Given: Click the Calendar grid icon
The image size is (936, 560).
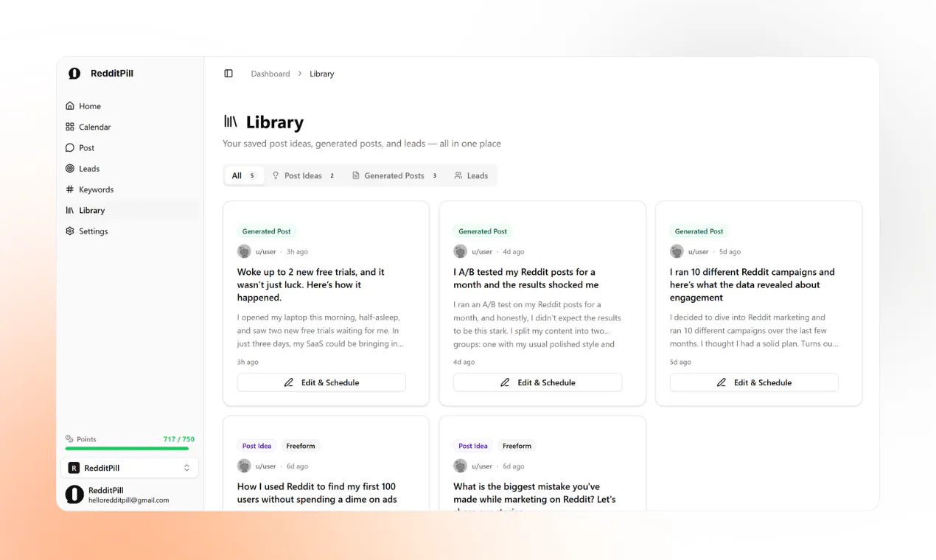Looking at the screenshot, I should click(70, 127).
